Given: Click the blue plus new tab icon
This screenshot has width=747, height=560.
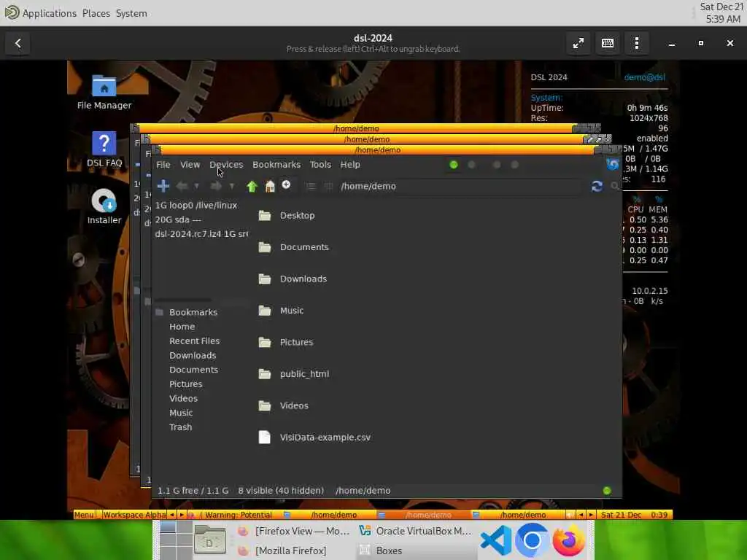Looking at the screenshot, I should coord(163,186).
